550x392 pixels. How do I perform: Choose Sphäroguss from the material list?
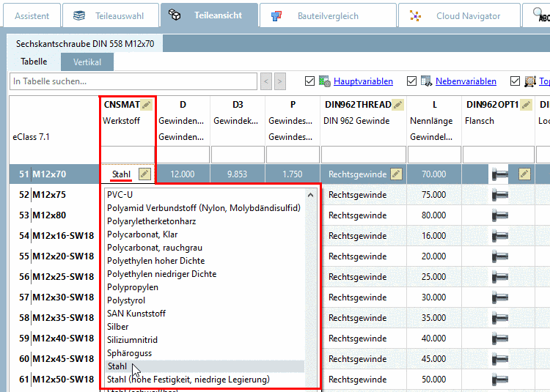tap(205, 353)
